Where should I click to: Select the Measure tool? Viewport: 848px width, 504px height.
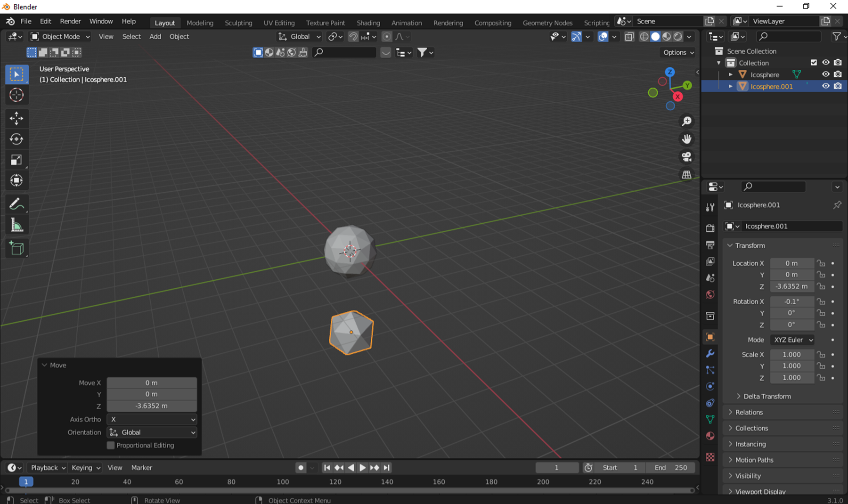[x=16, y=225]
